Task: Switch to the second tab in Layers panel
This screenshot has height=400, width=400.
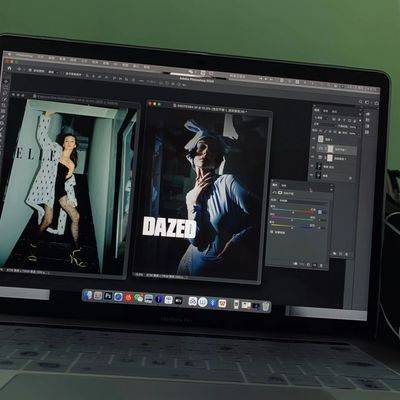Action: tap(326, 111)
